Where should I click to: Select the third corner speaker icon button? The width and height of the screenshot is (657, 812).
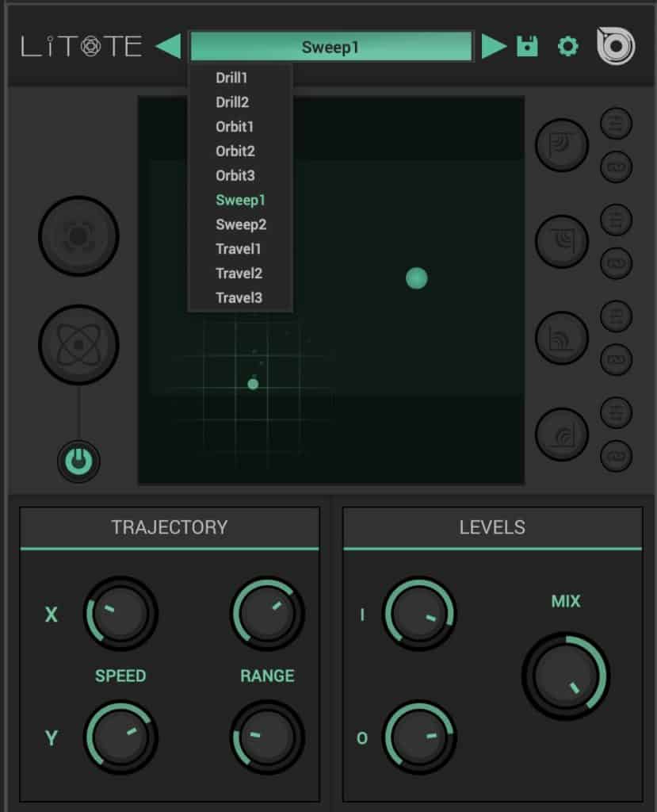click(562, 338)
